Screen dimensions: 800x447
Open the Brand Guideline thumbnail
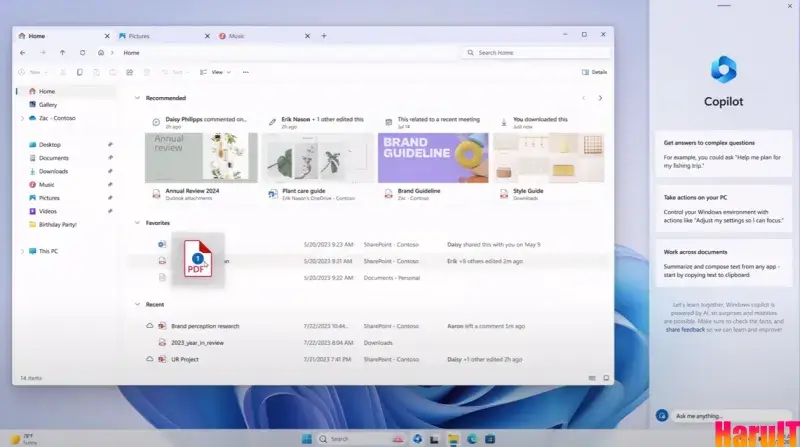(x=433, y=158)
